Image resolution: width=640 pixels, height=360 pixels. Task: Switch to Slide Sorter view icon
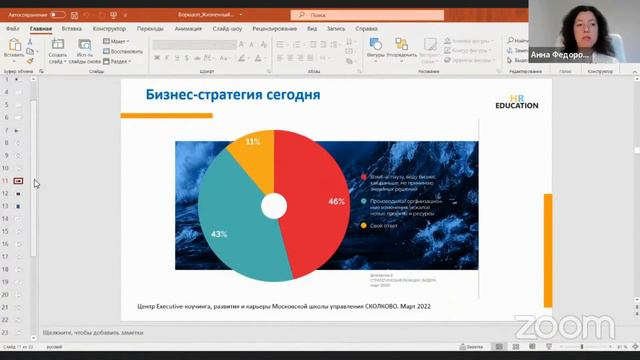(x=516, y=347)
